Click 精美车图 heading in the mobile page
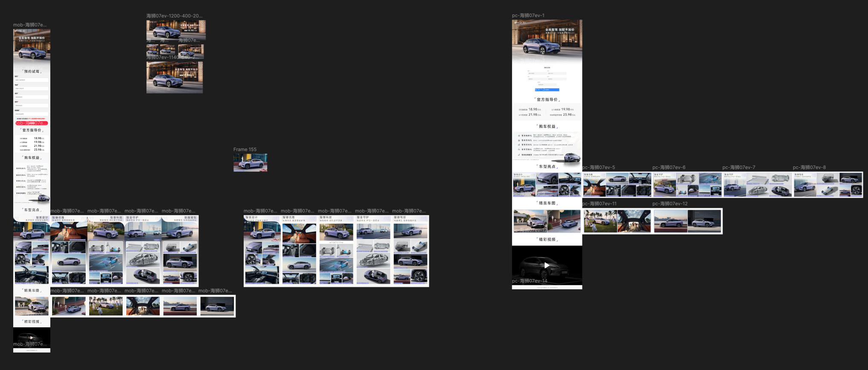Screen dimensions: 868x370 (32, 290)
